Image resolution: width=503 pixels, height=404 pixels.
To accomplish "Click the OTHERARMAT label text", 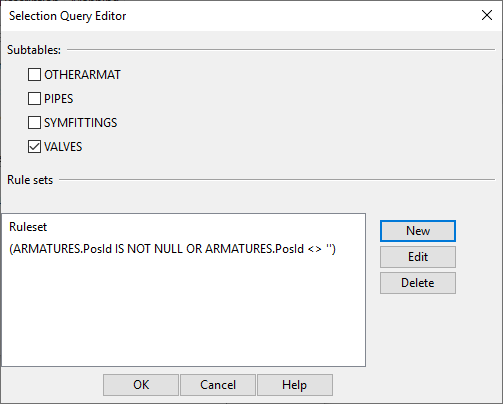I will click(82, 75).
